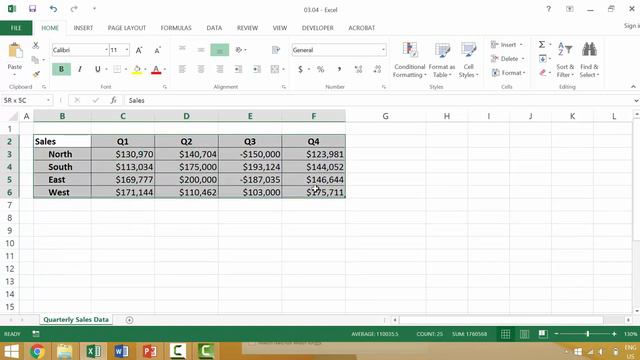Click the Name Box field

coord(23,100)
